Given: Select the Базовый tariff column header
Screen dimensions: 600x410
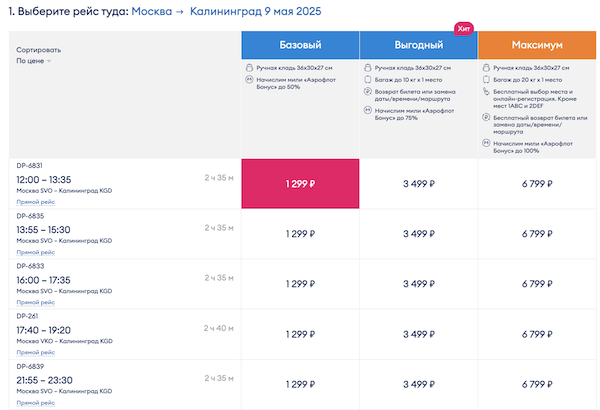Looking at the screenshot, I should tap(299, 45).
